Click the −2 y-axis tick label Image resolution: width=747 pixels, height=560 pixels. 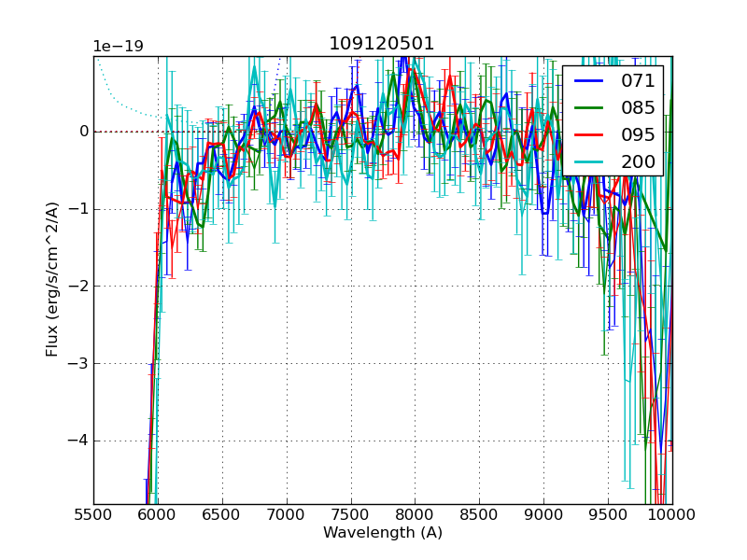click(x=78, y=287)
